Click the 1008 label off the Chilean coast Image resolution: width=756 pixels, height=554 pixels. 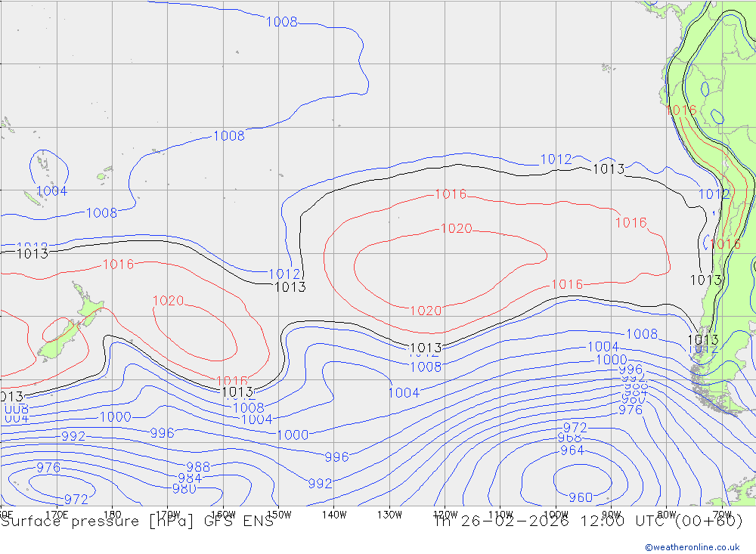[642, 333]
